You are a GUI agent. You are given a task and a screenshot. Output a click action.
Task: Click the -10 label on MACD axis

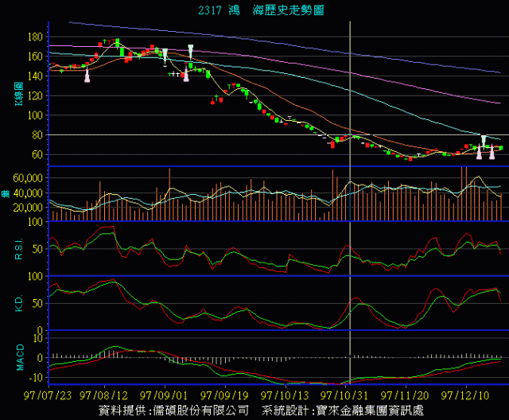coord(36,378)
